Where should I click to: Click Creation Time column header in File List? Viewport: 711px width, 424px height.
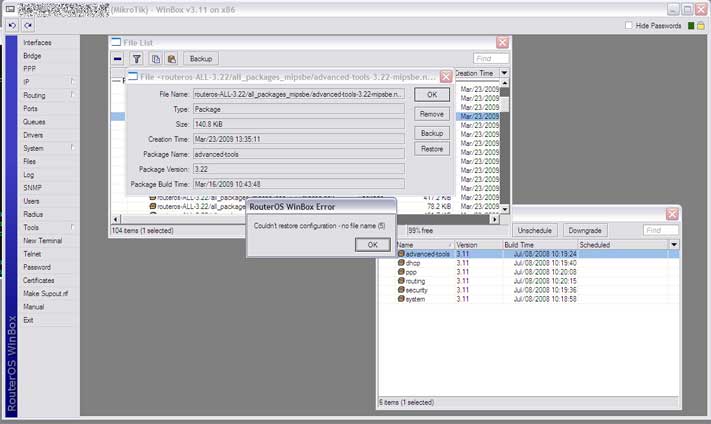click(x=476, y=73)
